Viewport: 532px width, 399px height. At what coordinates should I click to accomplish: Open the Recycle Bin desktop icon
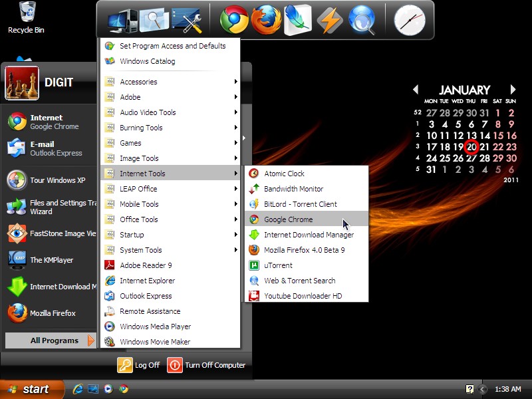pos(27,18)
